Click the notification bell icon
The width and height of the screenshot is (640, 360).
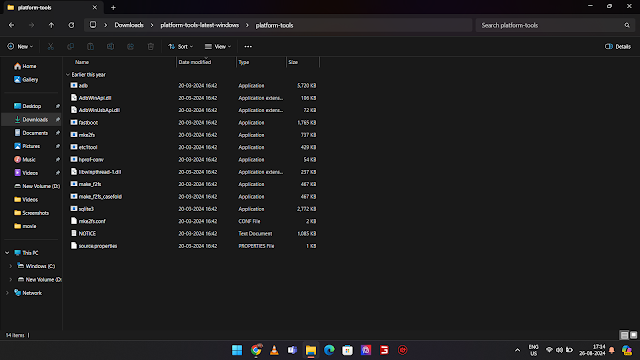[x=611, y=350]
